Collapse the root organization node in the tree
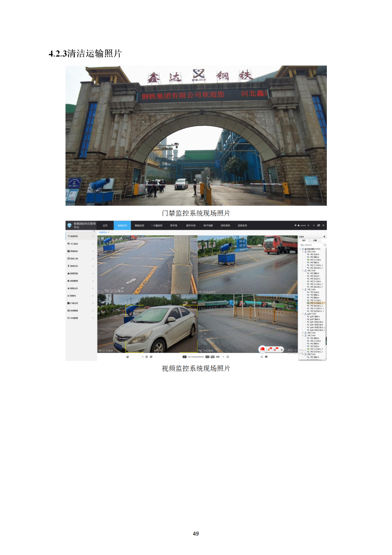The image size is (392, 555). point(300,249)
